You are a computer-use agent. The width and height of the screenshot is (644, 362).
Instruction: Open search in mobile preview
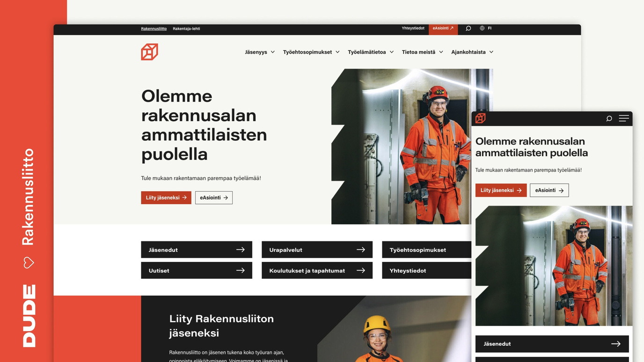coord(609,119)
